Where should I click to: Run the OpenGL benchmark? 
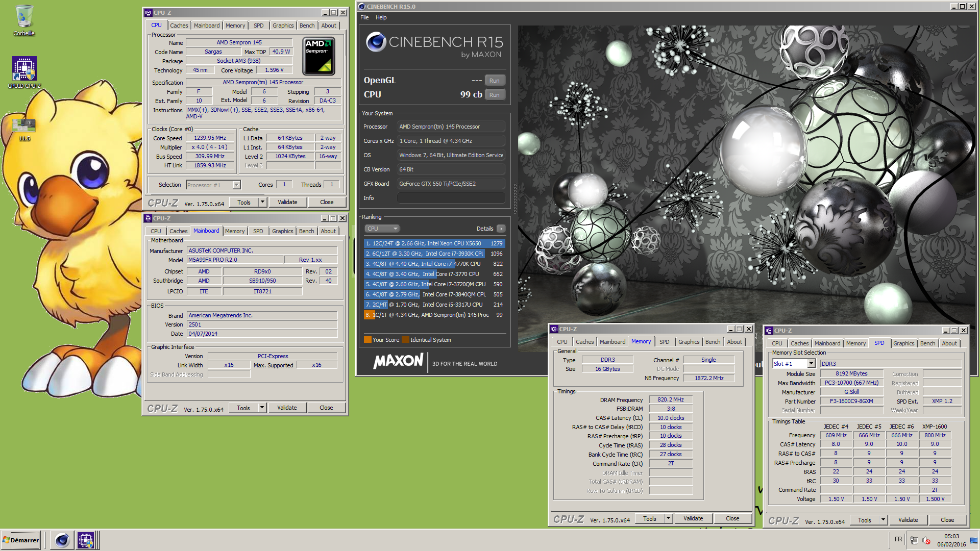coord(495,81)
